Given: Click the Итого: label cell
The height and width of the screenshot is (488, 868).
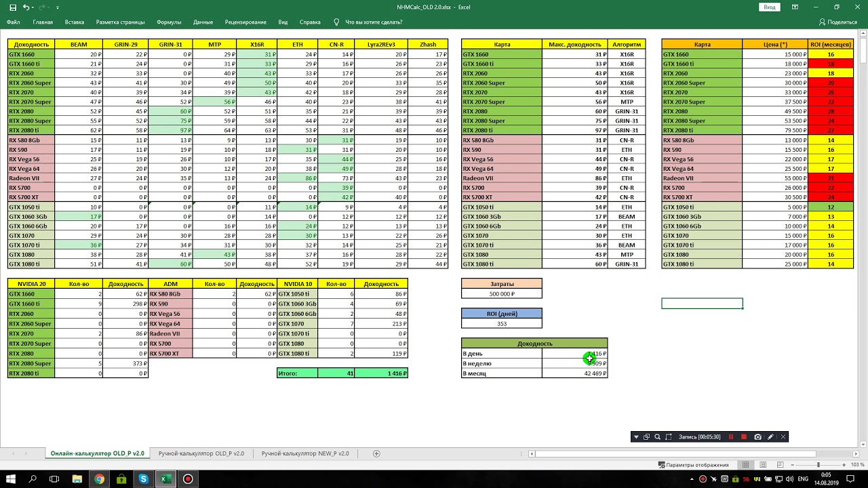Looking at the screenshot, I should pos(298,373).
